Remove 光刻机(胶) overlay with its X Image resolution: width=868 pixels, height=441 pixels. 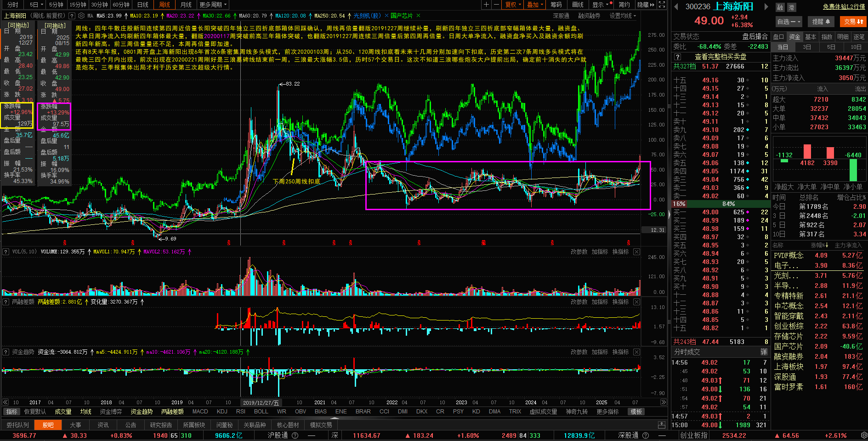(x=386, y=16)
